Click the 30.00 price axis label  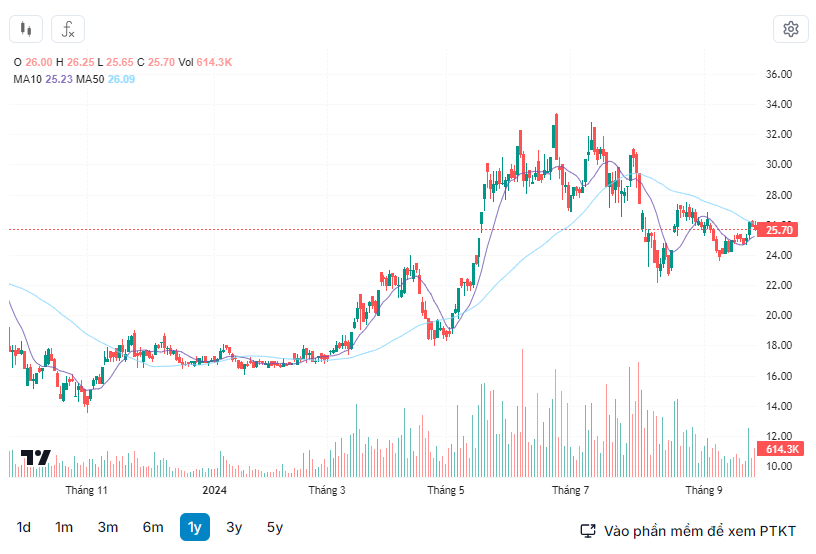click(x=778, y=164)
